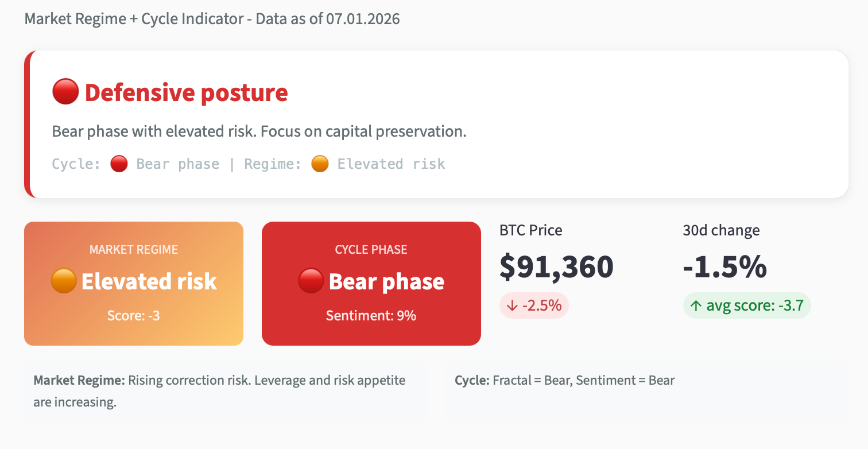Click the BTC Price label

coord(531,230)
